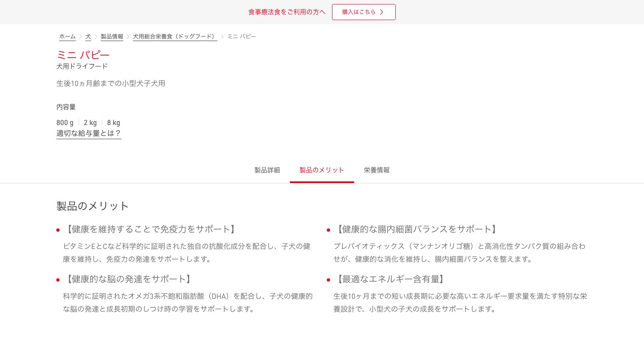644x362 pixels.
Task: Select the 製品のメリット tab
Action: [322, 170]
